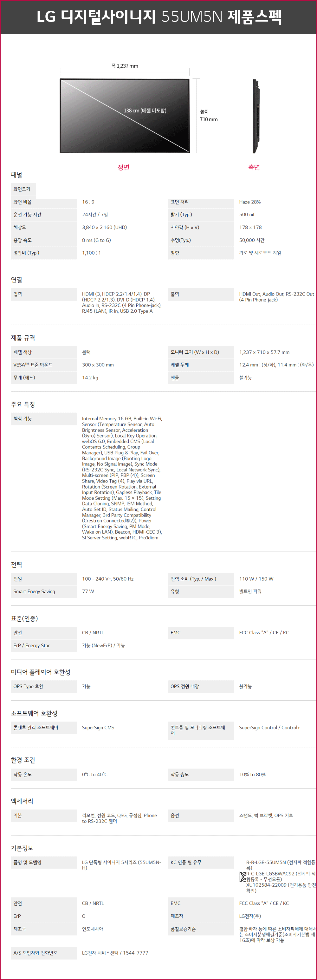This screenshot has height=980, width=317.
Task: Click the 작동 온도 label cell
Action: [x=44, y=775]
